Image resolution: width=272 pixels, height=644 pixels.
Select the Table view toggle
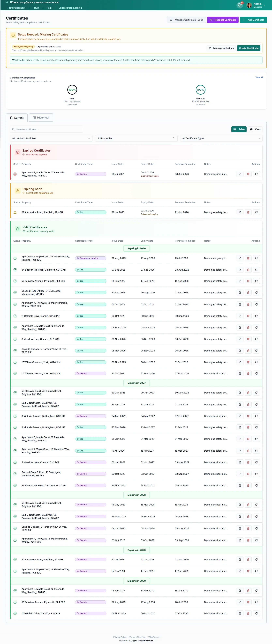coord(239,129)
